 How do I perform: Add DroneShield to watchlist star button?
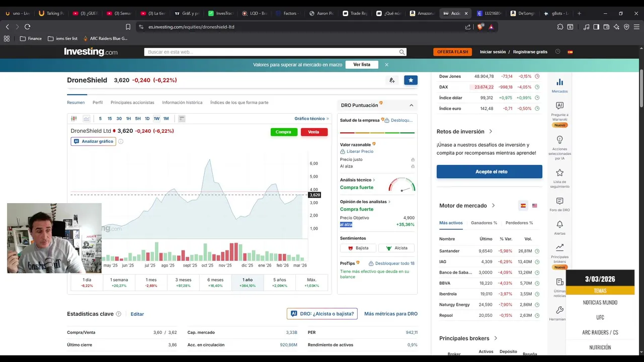coord(411,80)
